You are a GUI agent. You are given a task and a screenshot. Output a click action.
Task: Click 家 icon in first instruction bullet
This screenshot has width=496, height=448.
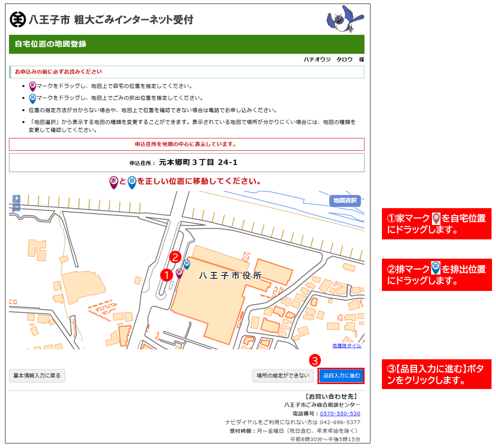coord(32,86)
